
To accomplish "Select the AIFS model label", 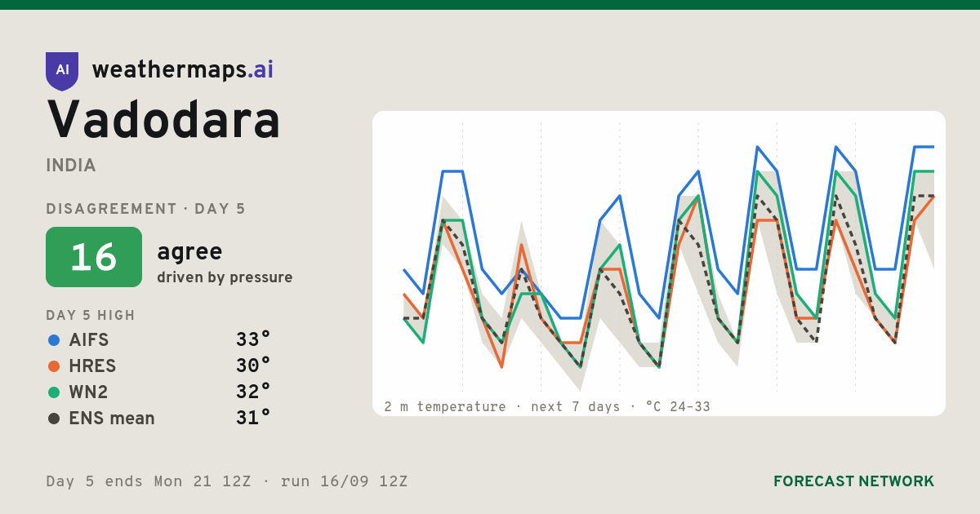I will pos(89,339).
